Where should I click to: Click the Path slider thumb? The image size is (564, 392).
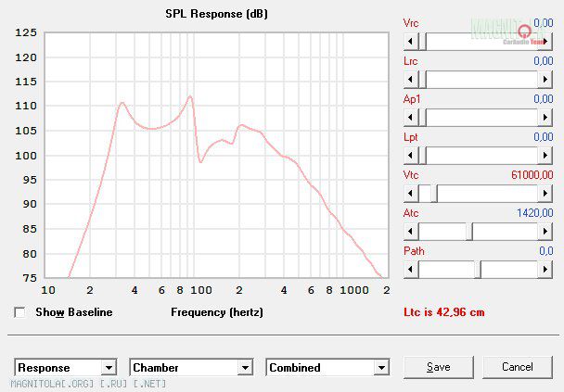478,269
